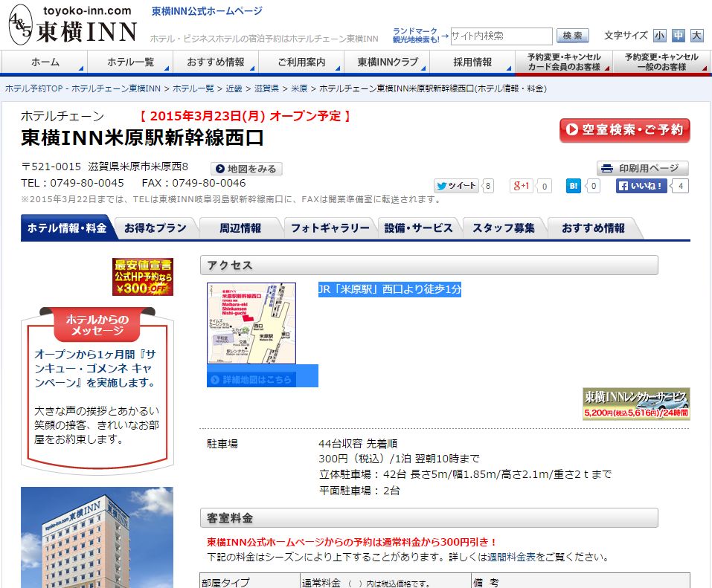Screen dimensions: 712x588
Task: Click the Toyoko INN logo
Action: (73, 25)
